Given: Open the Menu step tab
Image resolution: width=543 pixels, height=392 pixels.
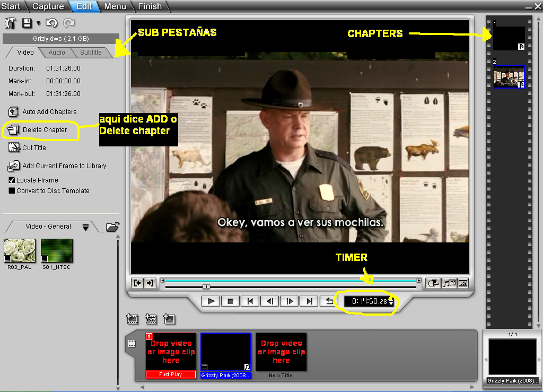Looking at the screenshot, I should pos(115,6).
